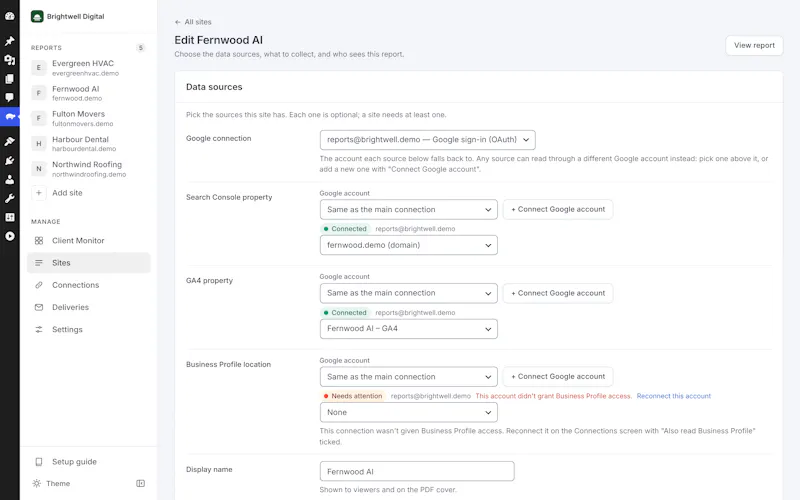Image resolution: width=800 pixels, height=500 pixels.
Task: Open the Fernwood AI – GA4 dropdown
Action: pyautogui.click(x=409, y=329)
